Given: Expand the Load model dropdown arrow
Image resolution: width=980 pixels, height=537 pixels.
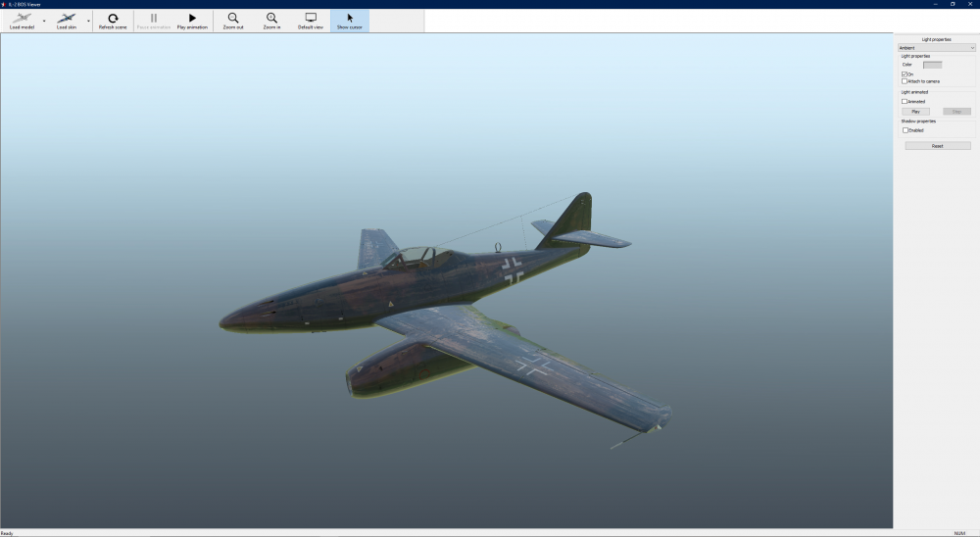Looking at the screenshot, I should pyautogui.click(x=44, y=21).
